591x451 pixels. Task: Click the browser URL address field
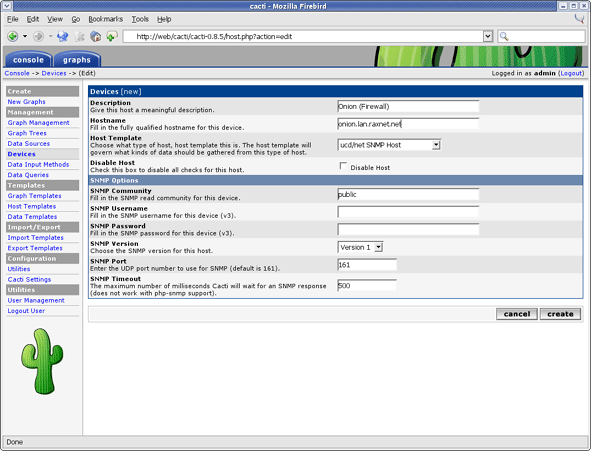[x=303, y=37]
